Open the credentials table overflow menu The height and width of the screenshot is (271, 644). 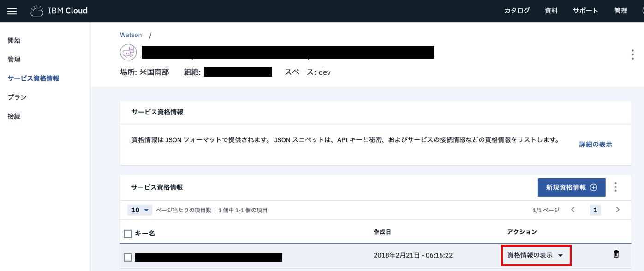click(615, 187)
